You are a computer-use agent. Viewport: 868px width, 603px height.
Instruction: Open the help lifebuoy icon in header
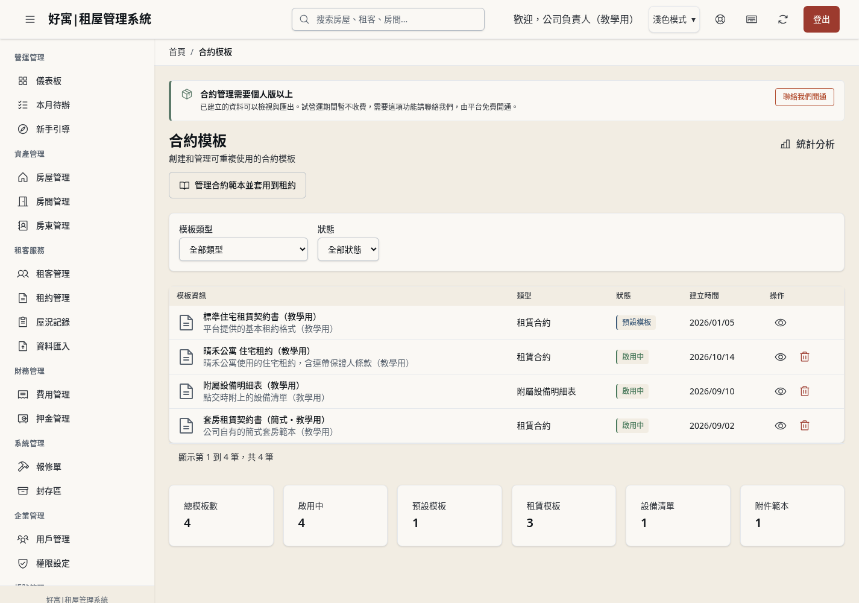pyautogui.click(x=720, y=19)
